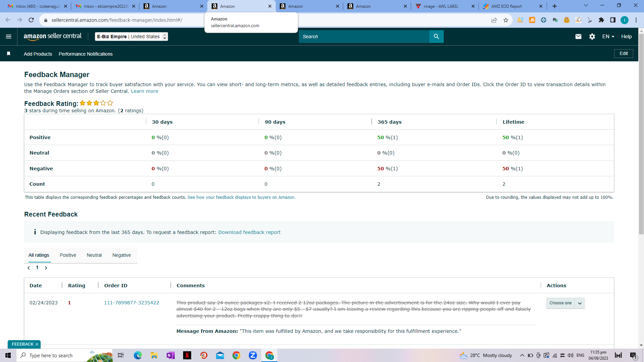Screen dimensions: 644x362
Task: Open the Help link
Action: click(626, 37)
